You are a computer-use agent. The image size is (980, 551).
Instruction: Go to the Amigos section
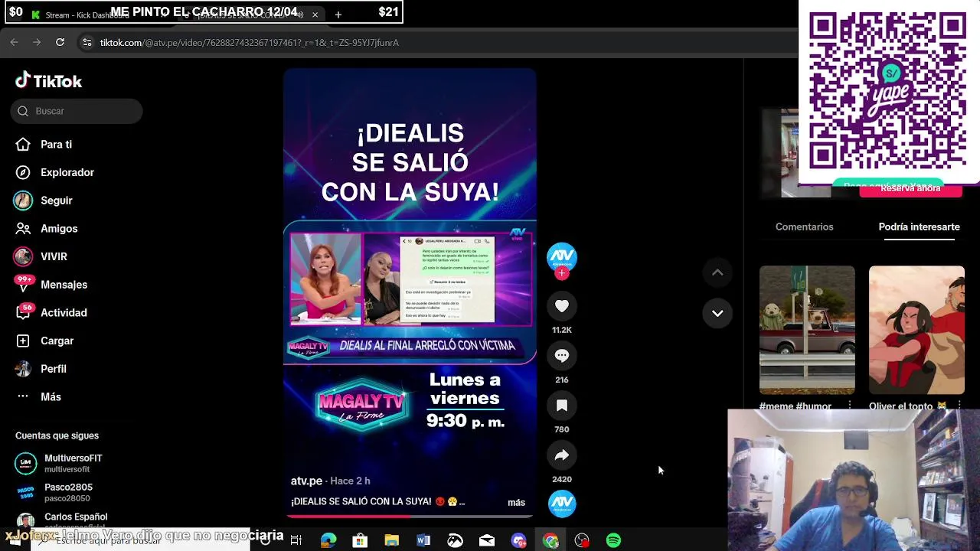click(59, 229)
